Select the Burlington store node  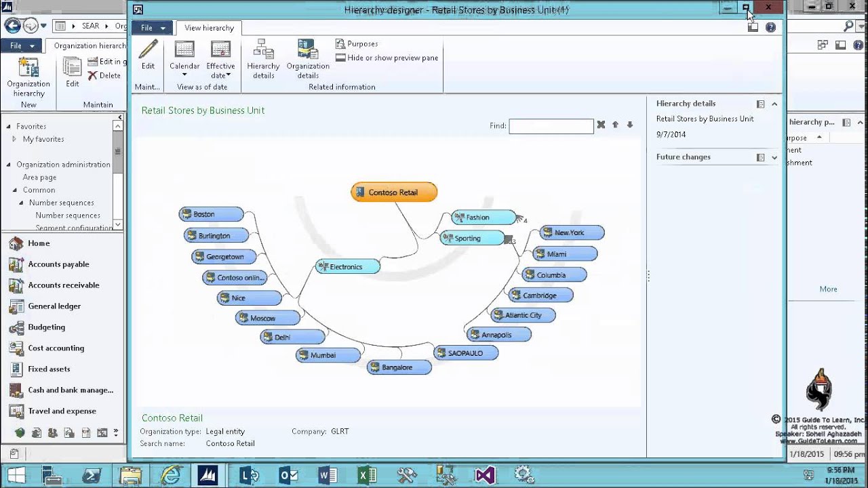point(216,236)
